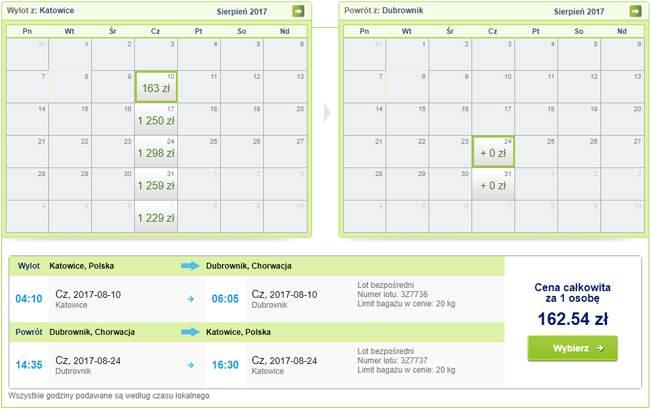The height and width of the screenshot is (409, 650).
Task: Click the total price 162.54 zł
Action: [572, 319]
